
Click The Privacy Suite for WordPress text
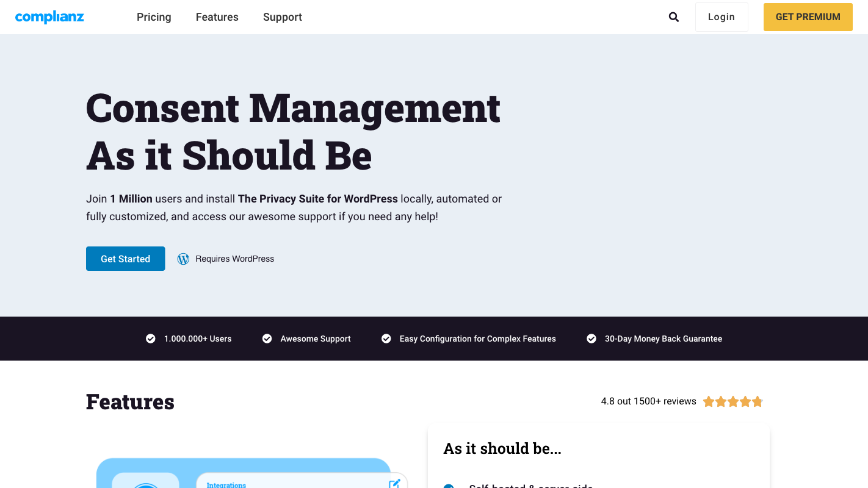[318, 199]
